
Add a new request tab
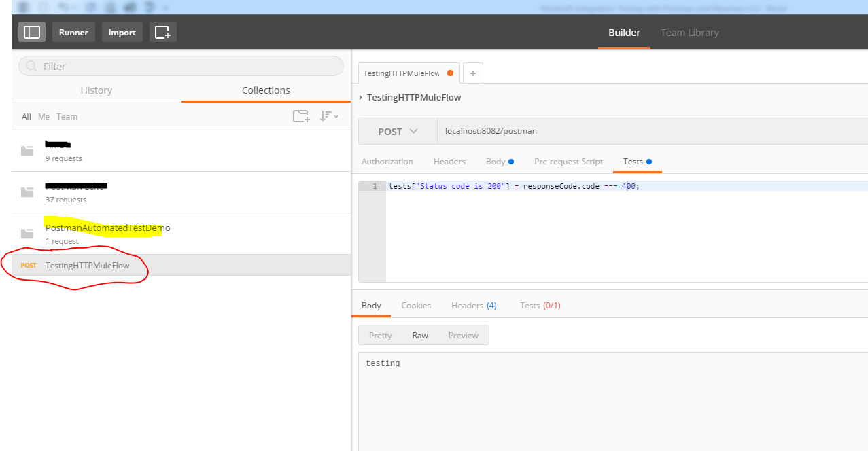(473, 73)
